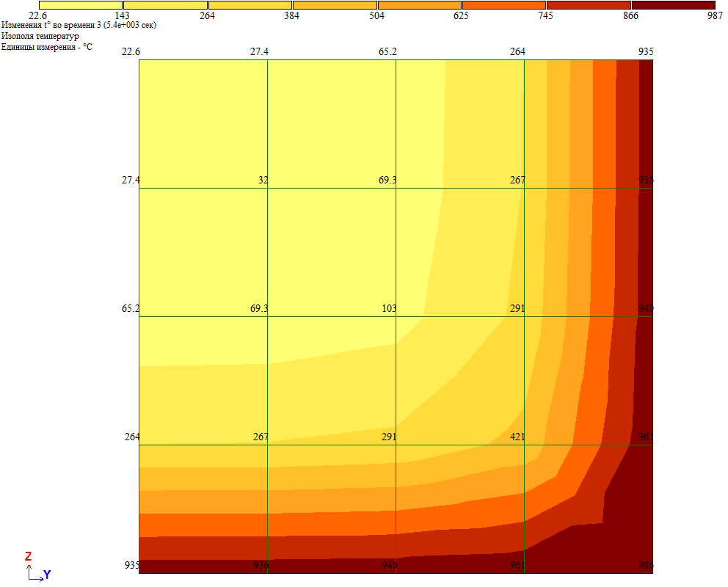Click the blue Y axis label
The height and width of the screenshot is (587, 728).
tap(46, 575)
